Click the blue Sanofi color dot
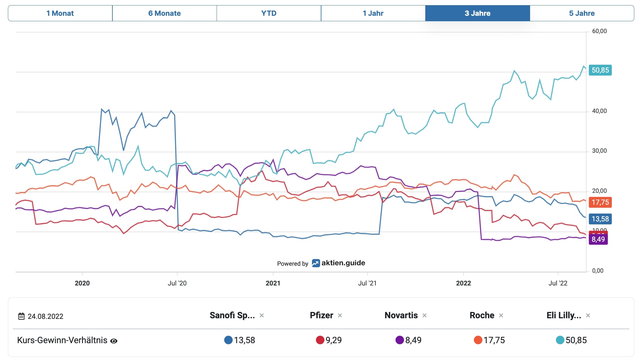 point(228,340)
